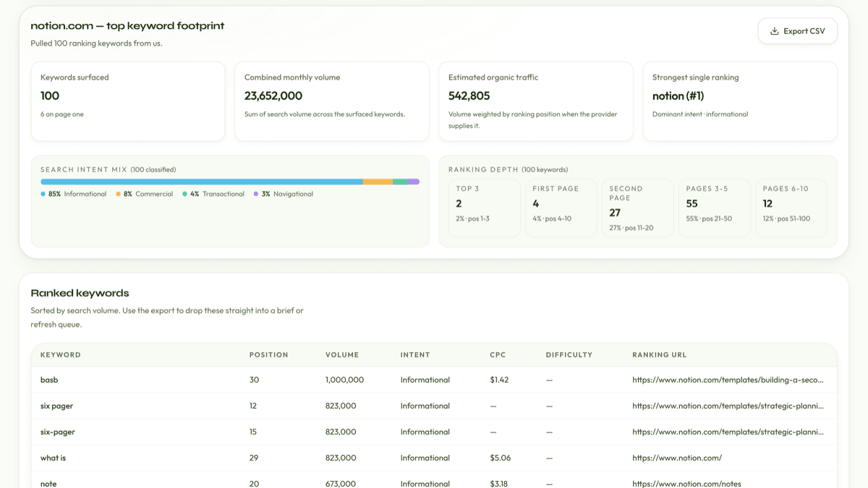Click the $5.06 CPC cell
This screenshot has width=868, height=488.
point(500,458)
